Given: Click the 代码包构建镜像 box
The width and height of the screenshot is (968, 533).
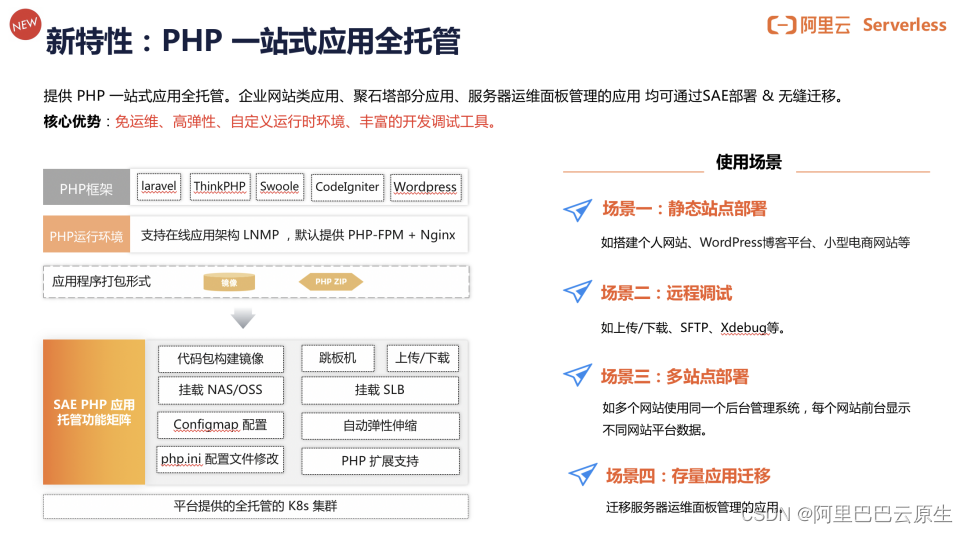Looking at the screenshot, I should pyautogui.click(x=220, y=359).
